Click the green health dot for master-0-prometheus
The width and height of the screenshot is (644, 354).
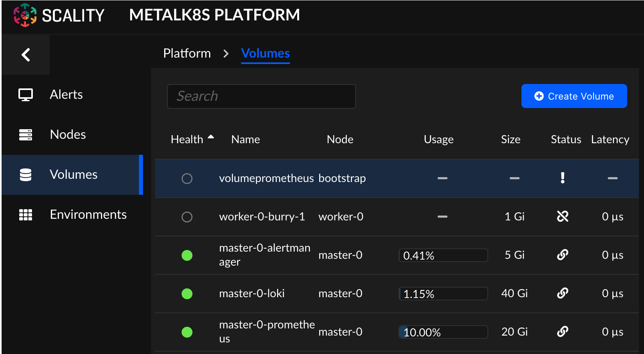point(187,332)
